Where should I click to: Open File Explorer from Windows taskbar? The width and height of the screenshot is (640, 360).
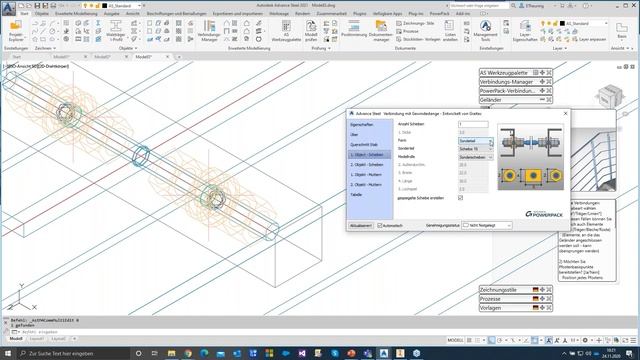pos(171,353)
